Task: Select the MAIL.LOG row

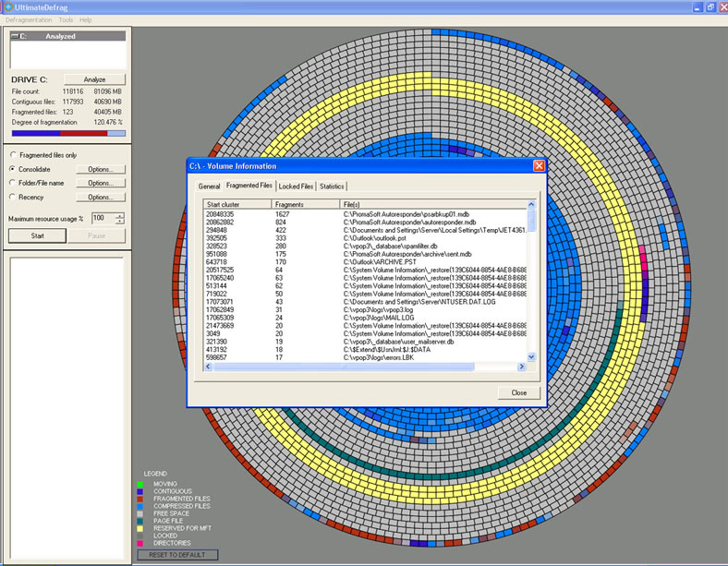Action: (x=366, y=318)
